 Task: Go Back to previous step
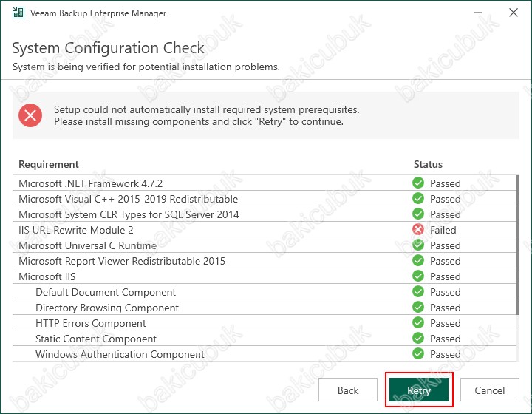348,390
